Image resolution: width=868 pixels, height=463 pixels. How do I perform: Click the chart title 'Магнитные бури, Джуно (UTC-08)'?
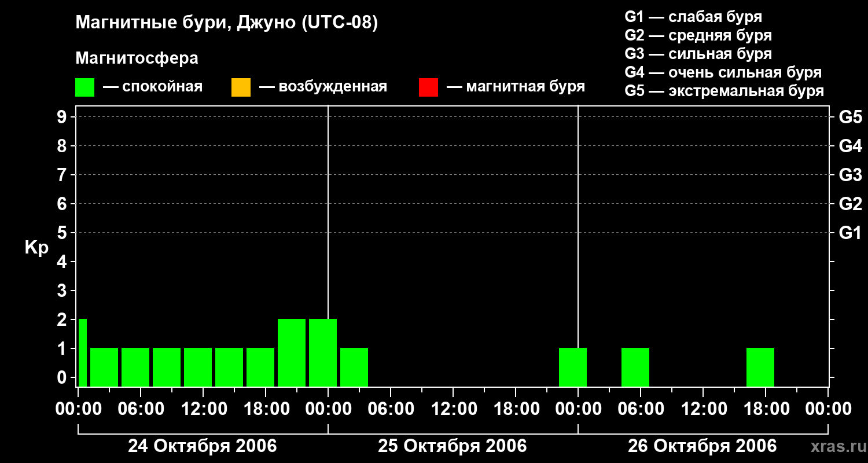click(x=227, y=23)
